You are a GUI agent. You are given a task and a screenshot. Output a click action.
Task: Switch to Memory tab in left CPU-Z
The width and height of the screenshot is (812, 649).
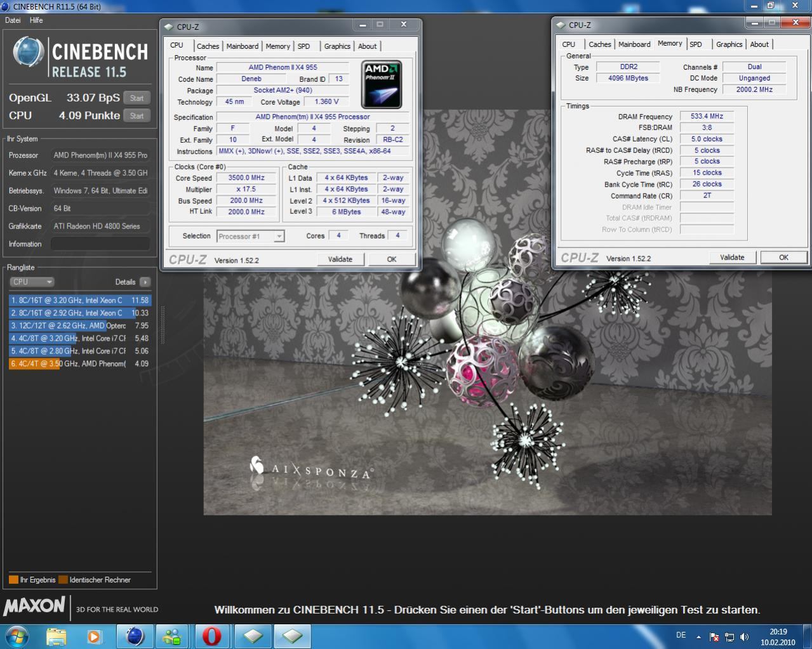[x=278, y=46]
